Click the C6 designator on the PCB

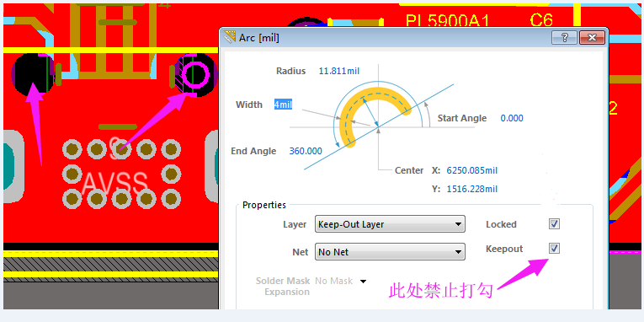click(541, 19)
